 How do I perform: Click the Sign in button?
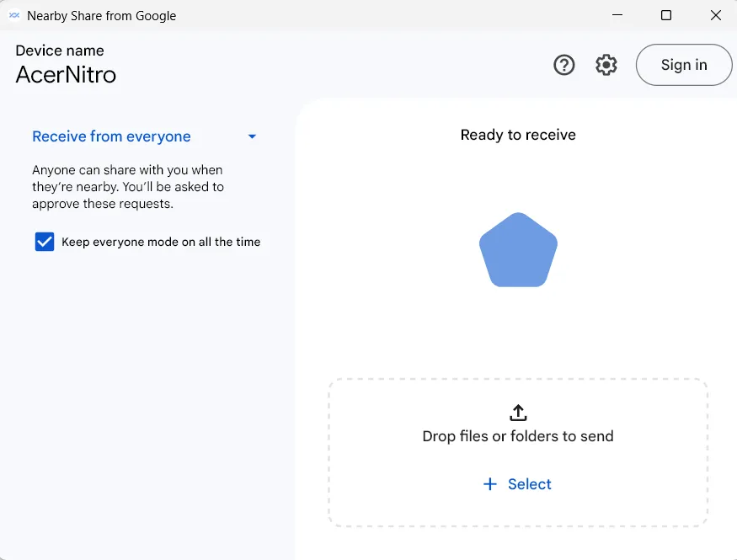[x=683, y=65]
